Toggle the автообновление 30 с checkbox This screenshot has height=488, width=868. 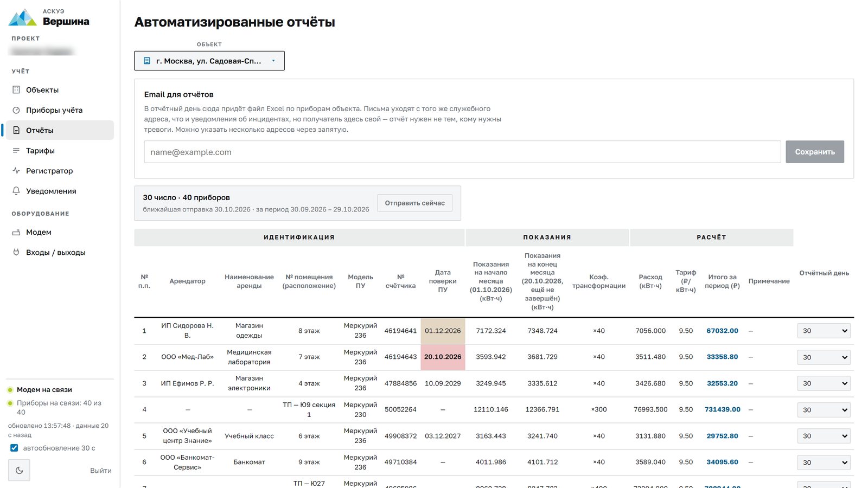pyautogui.click(x=14, y=448)
